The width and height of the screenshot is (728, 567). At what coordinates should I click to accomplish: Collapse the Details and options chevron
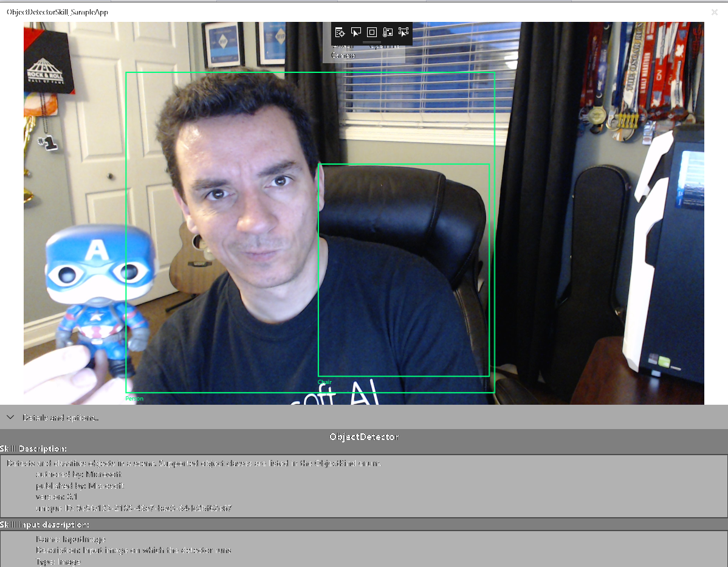[x=10, y=418]
